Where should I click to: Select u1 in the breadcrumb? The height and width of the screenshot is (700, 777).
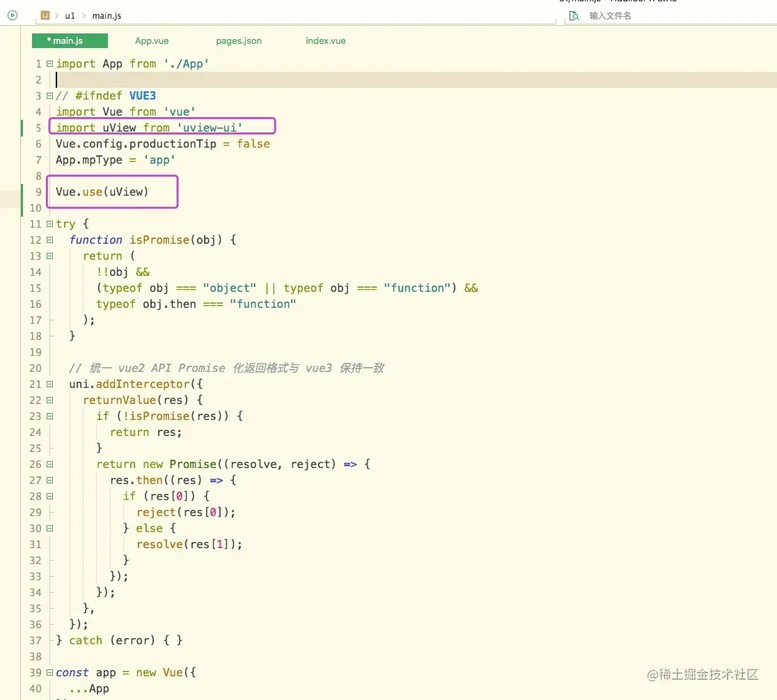pos(70,16)
